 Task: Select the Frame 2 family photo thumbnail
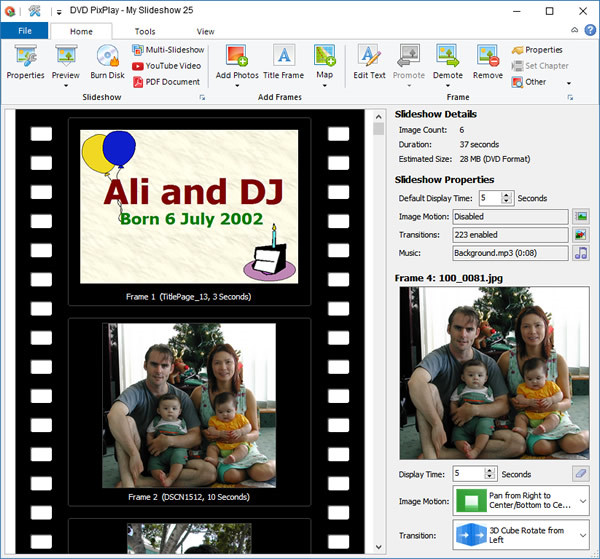pyautogui.click(x=189, y=404)
